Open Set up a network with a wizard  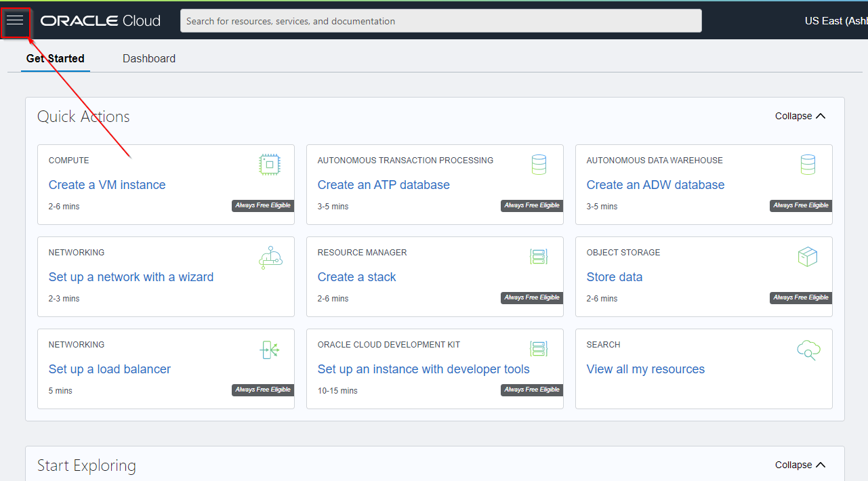(131, 277)
